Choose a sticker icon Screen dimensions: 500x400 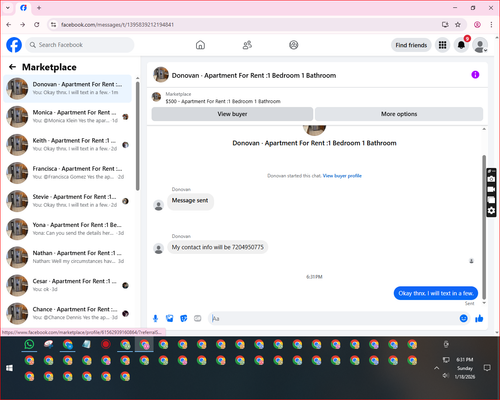tap(184, 318)
